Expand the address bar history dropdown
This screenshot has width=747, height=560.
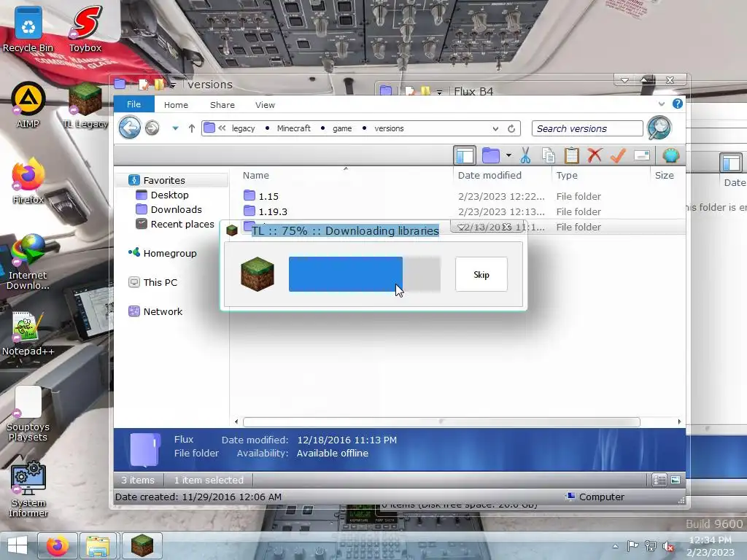click(495, 128)
